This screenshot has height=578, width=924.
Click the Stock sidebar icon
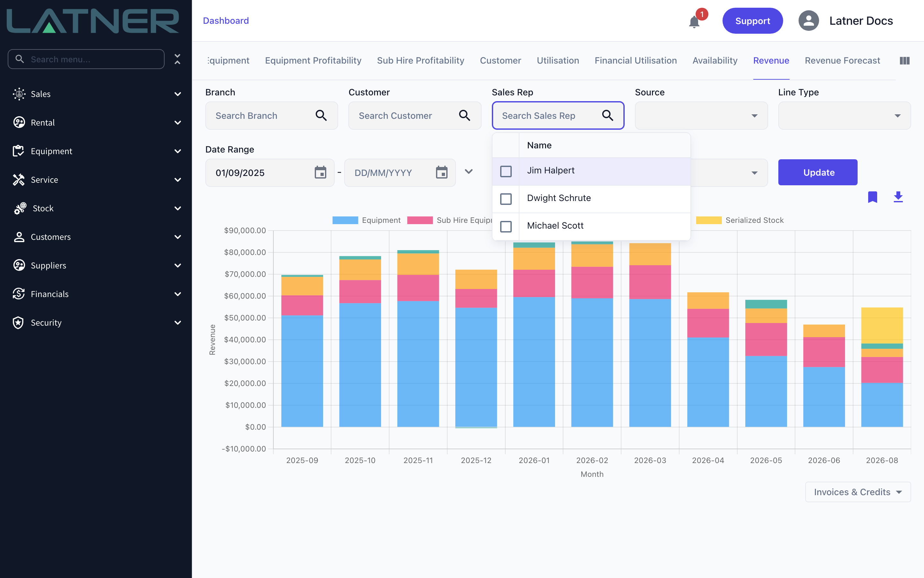coord(20,208)
